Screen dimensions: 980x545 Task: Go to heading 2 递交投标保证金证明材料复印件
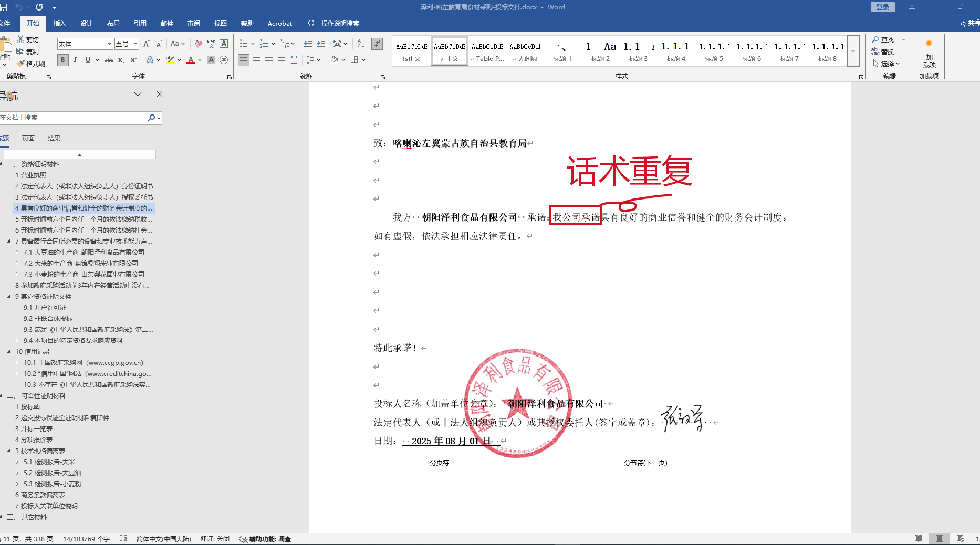62,418
